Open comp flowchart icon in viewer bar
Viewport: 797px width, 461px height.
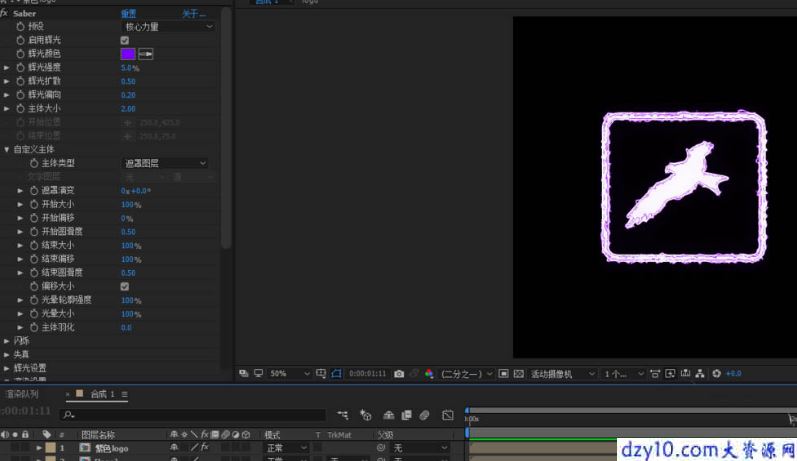point(700,374)
